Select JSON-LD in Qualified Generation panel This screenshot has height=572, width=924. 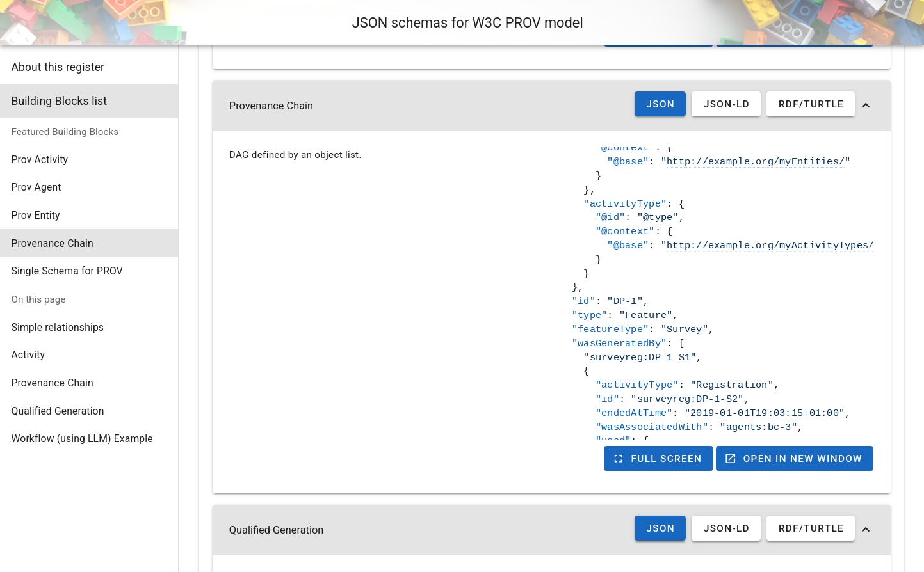725,528
